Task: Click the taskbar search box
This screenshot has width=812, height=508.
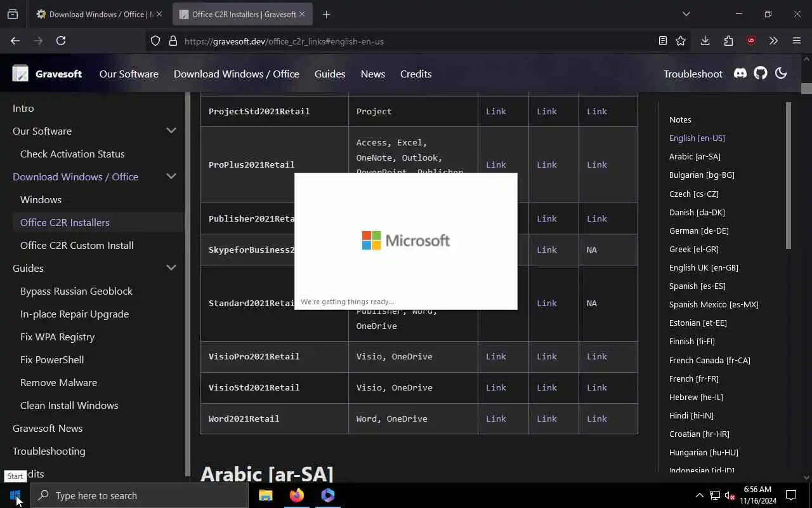Action: (x=140, y=495)
